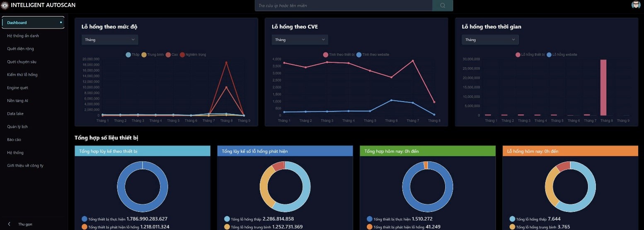
Task: Expand Tháng dropdown in Lỗ hổng theo mức độ
Action: point(110,40)
